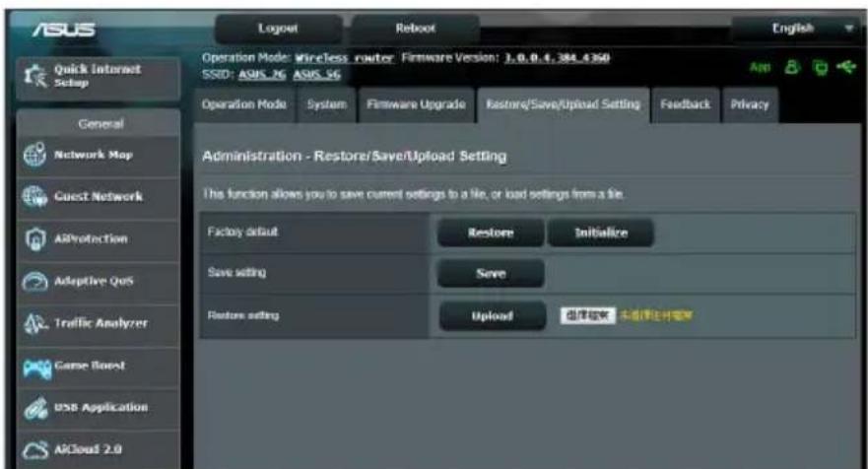
Task: Click the Initialize button
Action: (x=601, y=234)
